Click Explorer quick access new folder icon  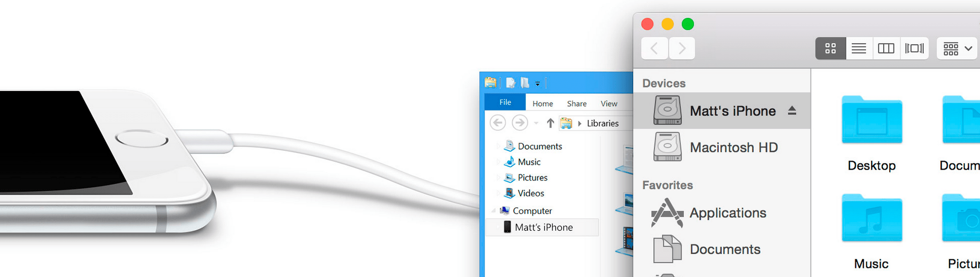click(525, 83)
